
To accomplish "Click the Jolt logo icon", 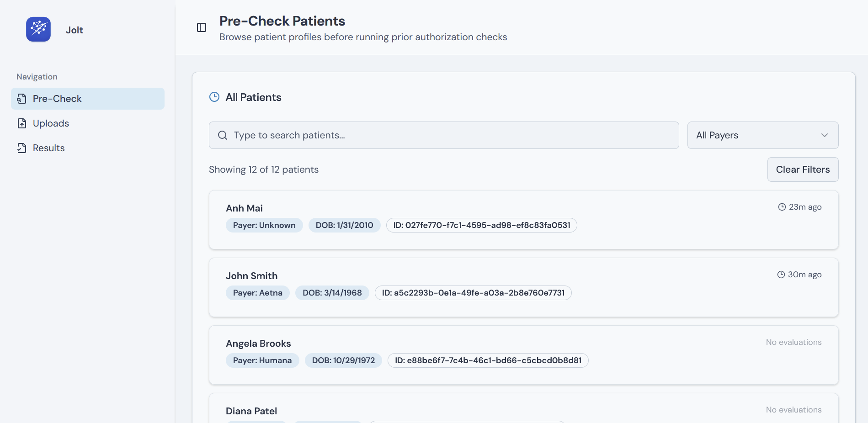I will pyautogui.click(x=38, y=30).
